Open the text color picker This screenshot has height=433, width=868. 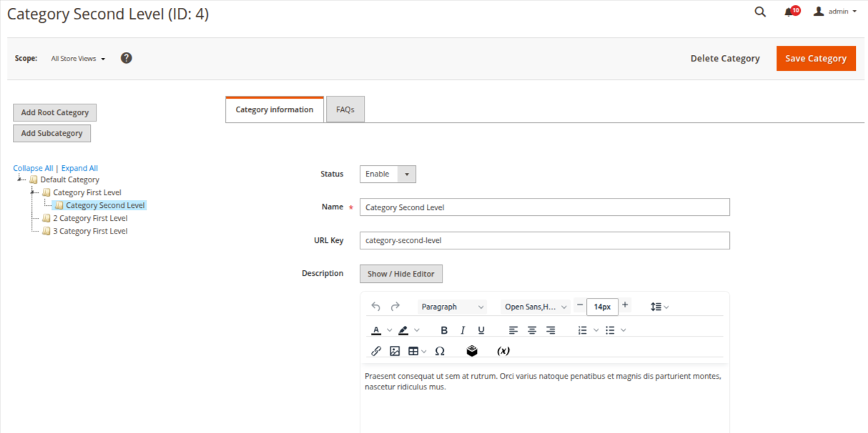377,330
